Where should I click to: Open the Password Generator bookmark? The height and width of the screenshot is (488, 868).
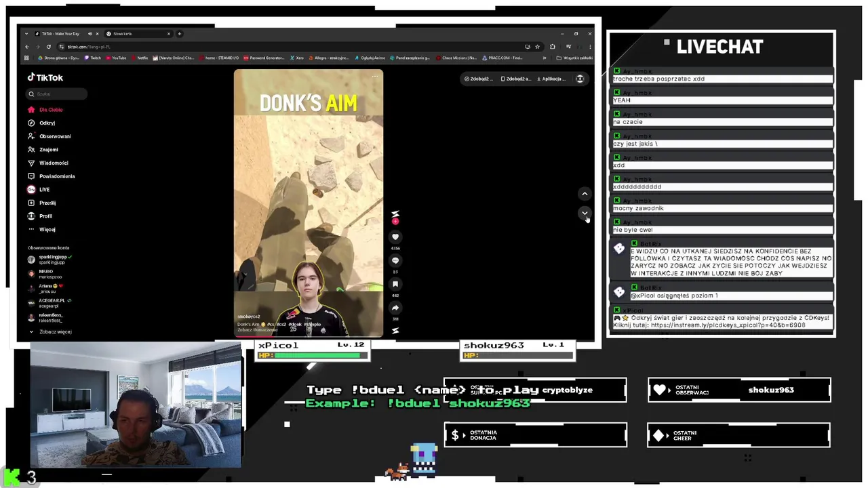[264, 58]
